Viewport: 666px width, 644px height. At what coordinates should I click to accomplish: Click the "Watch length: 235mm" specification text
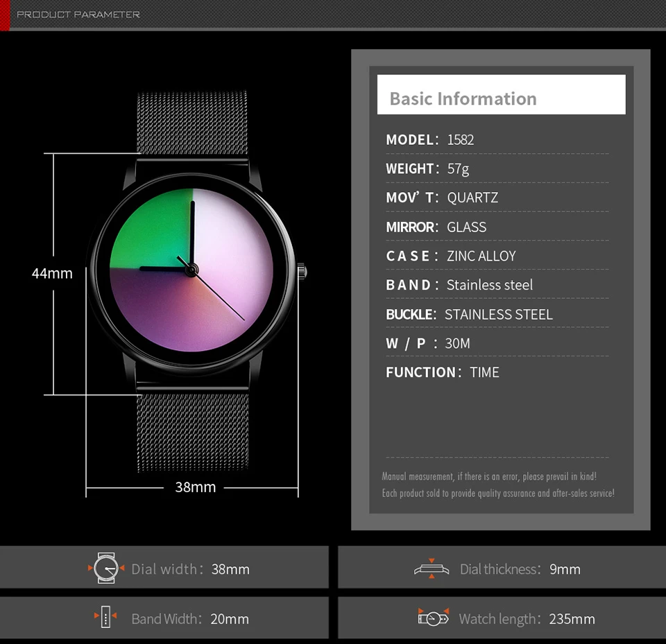coord(527,618)
